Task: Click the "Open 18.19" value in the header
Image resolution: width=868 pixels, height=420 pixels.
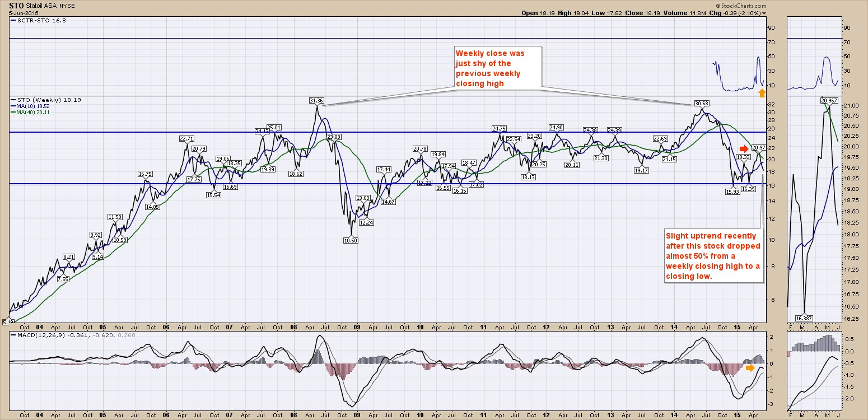Action: (539, 13)
